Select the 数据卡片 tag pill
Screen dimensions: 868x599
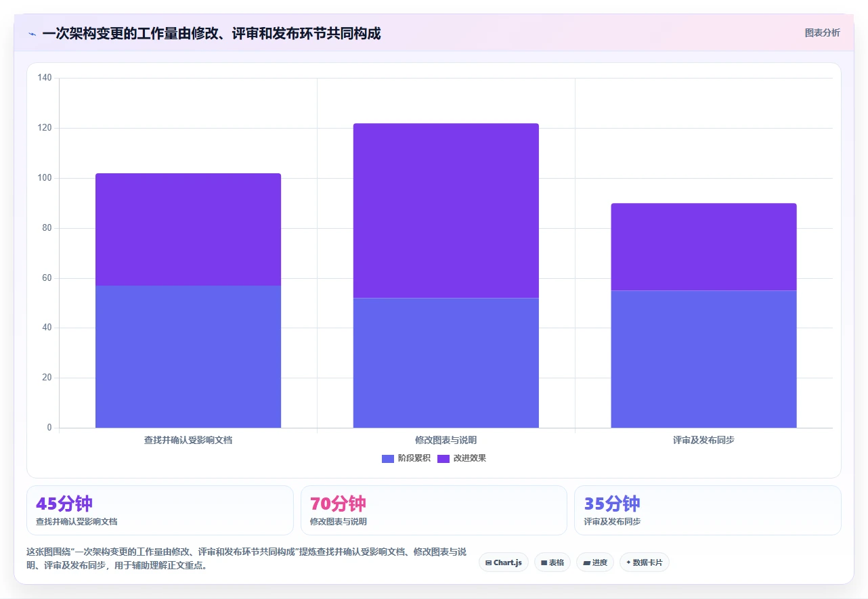click(x=645, y=562)
